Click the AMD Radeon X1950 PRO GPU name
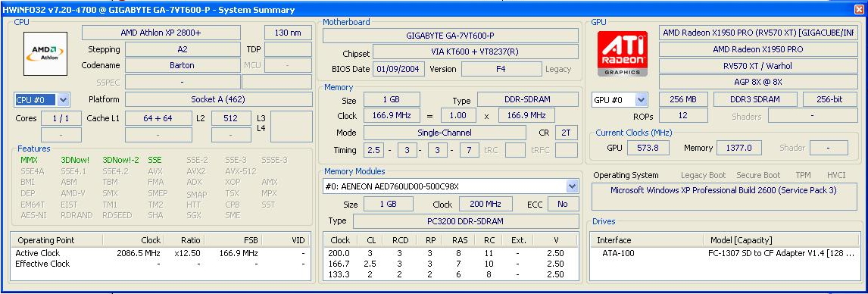Image resolution: width=868 pixels, height=294 pixels. click(758, 49)
